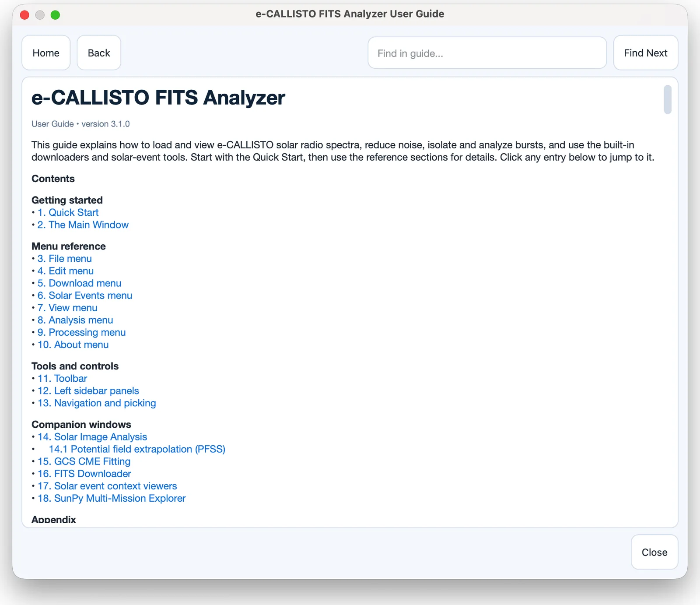Open 9. Processing menu link
Image resolution: width=700 pixels, height=605 pixels.
81,332
